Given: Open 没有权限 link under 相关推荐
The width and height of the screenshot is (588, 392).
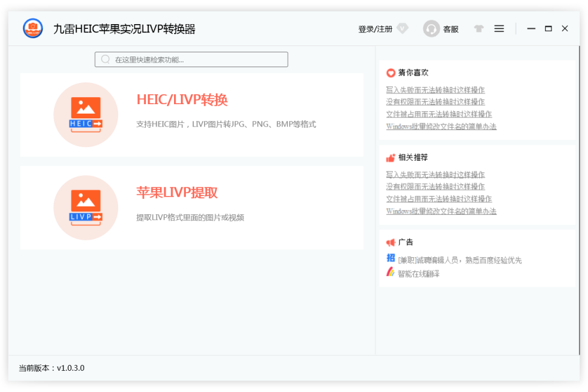Looking at the screenshot, I should [435, 187].
